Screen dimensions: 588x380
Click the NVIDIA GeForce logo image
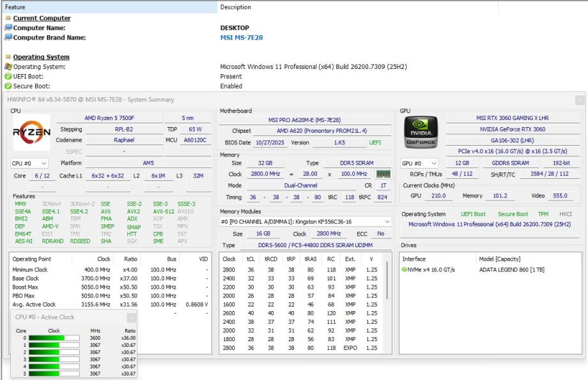tap(421, 132)
